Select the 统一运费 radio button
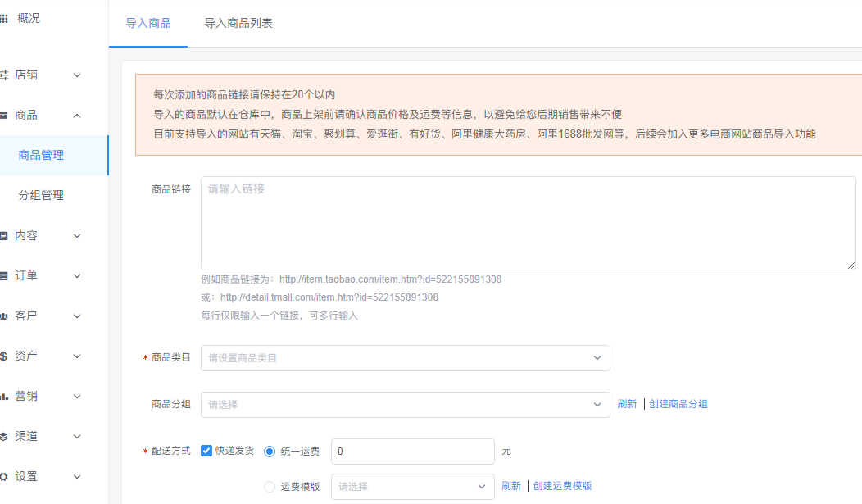The image size is (862, 504). [270, 452]
